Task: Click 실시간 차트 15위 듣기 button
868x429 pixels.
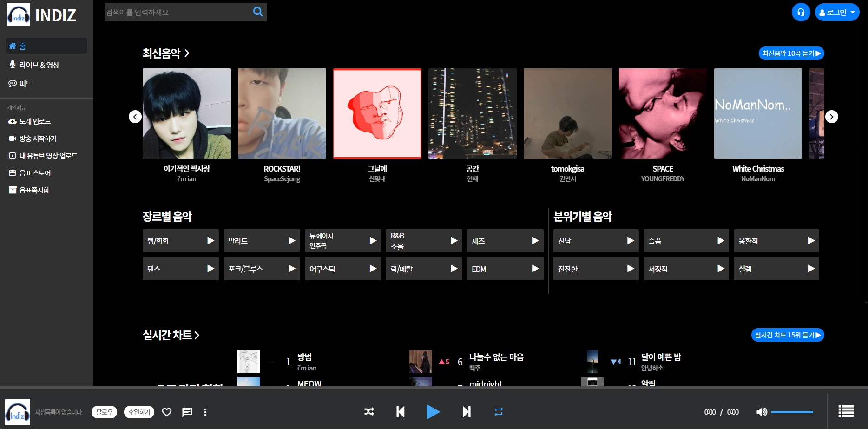Action: tap(788, 335)
